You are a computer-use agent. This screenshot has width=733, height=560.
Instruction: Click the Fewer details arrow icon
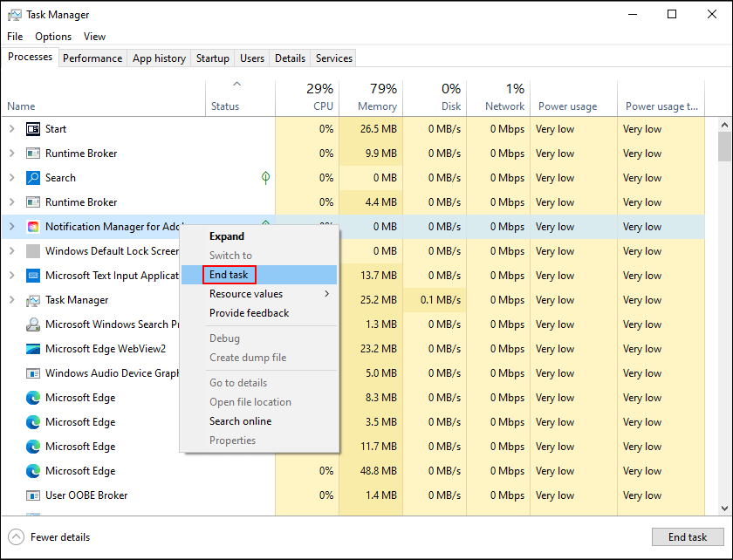(x=16, y=537)
